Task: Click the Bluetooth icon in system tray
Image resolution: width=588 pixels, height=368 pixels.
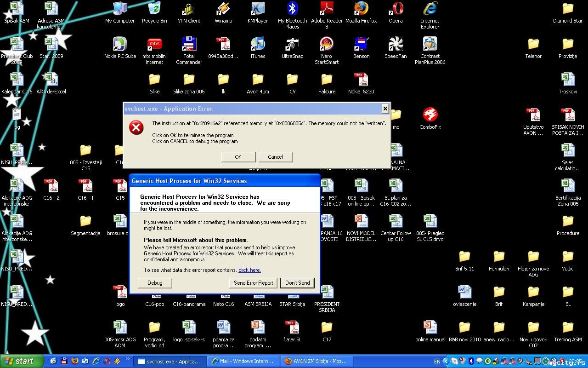Action: (x=471, y=361)
